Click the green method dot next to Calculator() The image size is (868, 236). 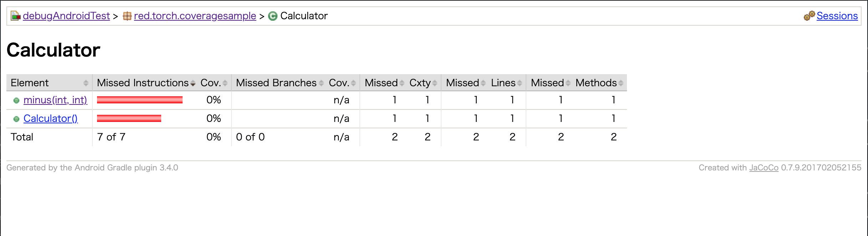[16, 119]
